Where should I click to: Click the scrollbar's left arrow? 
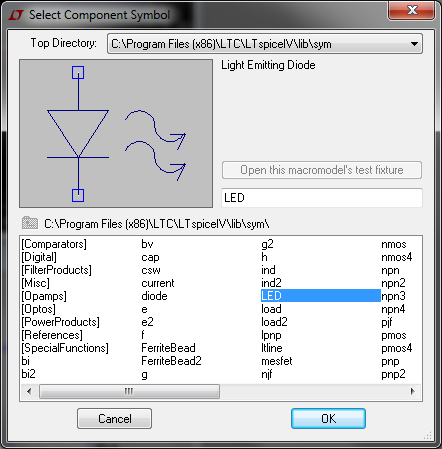(x=29, y=391)
